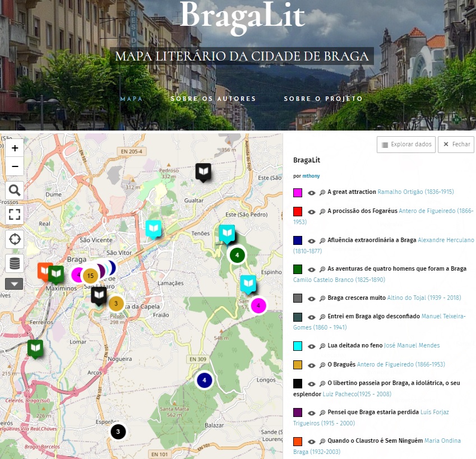Open the data layers stack icon

tap(15, 263)
